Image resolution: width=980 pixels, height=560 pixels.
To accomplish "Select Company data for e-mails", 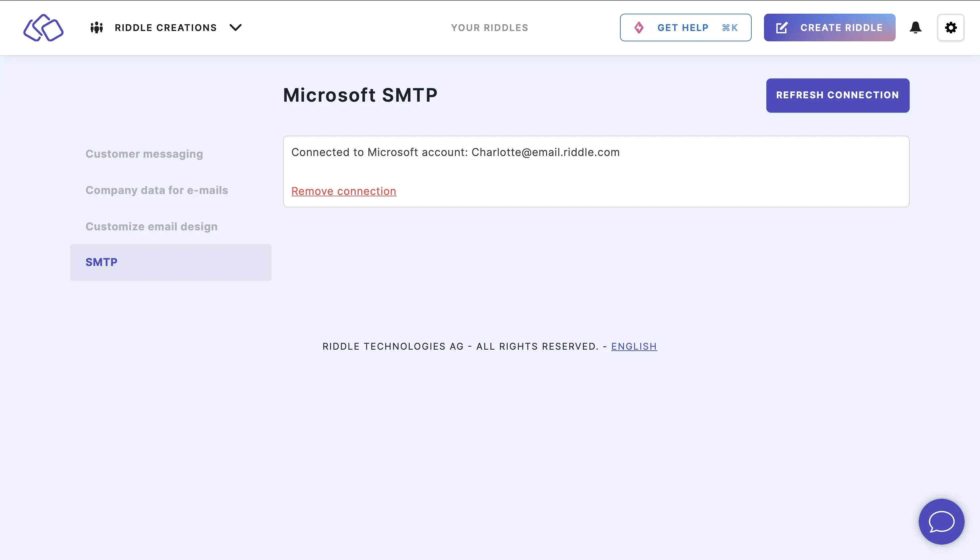I will pyautogui.click(x=157, y=190).
